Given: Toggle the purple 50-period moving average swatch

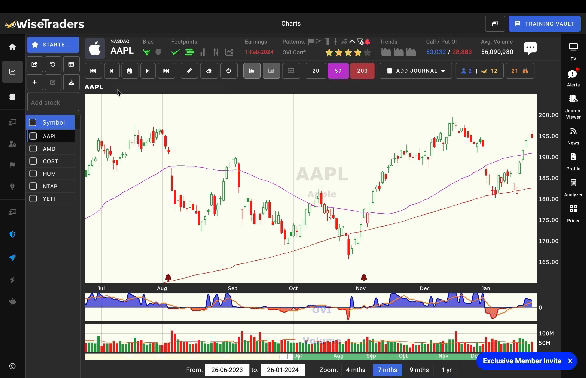Looking at the screenshot, I should (x=338, y=71).
